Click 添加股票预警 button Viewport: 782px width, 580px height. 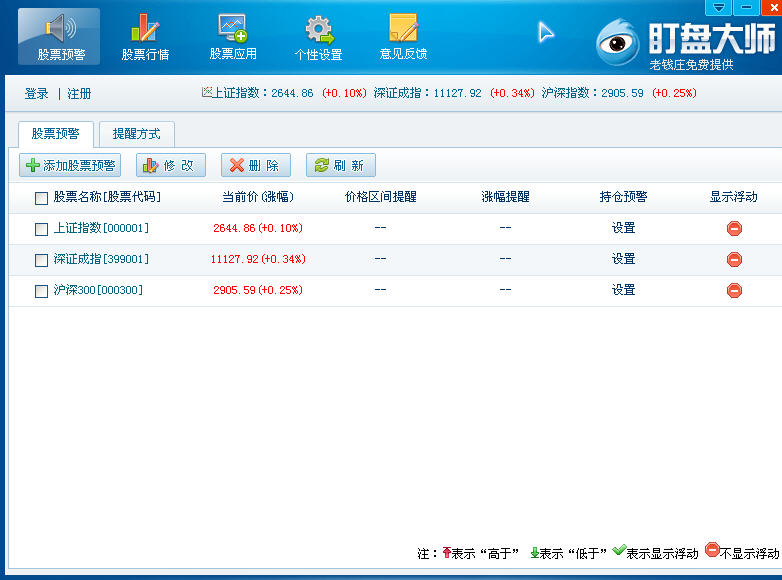coord(70,165)
